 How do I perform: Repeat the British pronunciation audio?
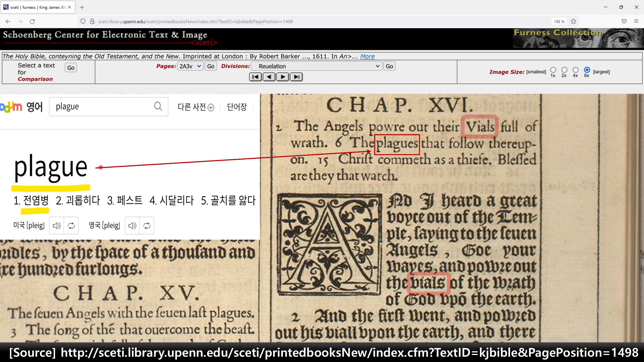pos(147,225)
